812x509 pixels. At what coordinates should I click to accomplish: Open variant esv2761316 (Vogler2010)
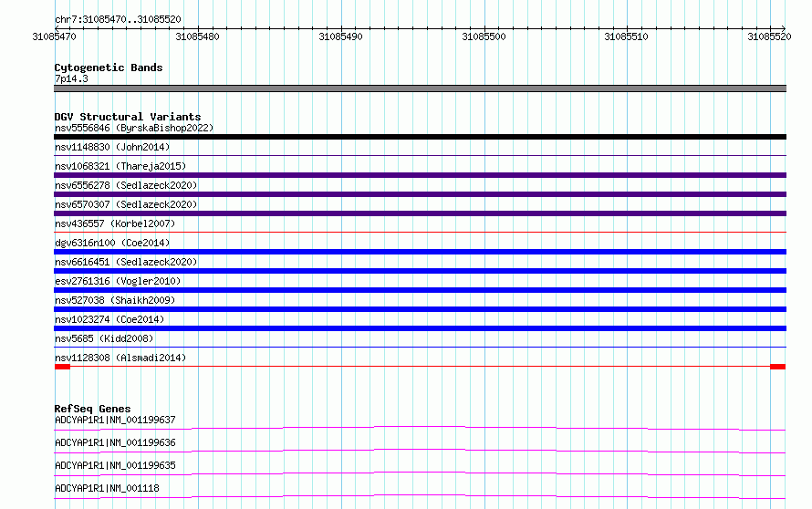(x=118, y=281)
